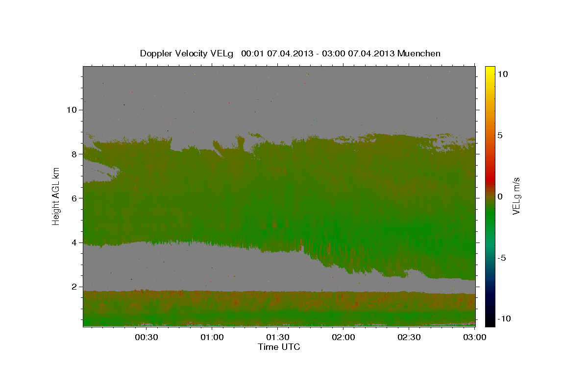Click the '01:00' time tick label

pos(212,338)
